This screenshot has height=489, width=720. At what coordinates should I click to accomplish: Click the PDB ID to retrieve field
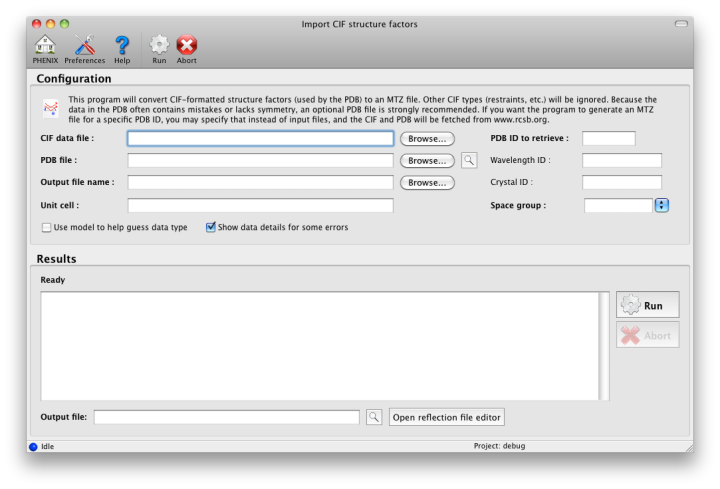pyautogui.click(x=608, y=138)
